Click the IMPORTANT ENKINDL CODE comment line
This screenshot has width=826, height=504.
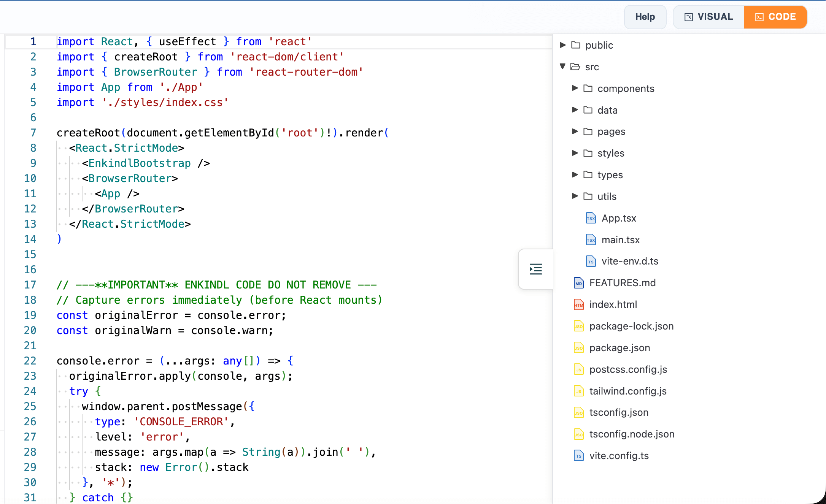[x=216, y=285]
